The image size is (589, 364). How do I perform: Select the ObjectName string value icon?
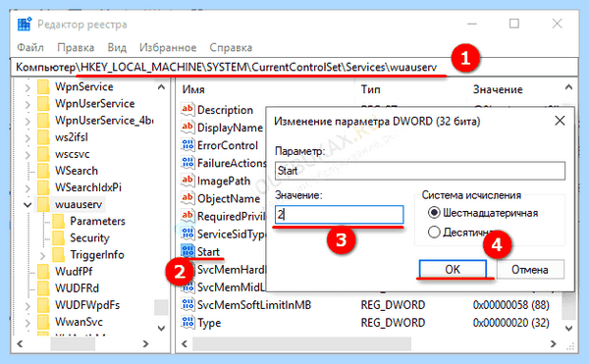coord(187,198)
